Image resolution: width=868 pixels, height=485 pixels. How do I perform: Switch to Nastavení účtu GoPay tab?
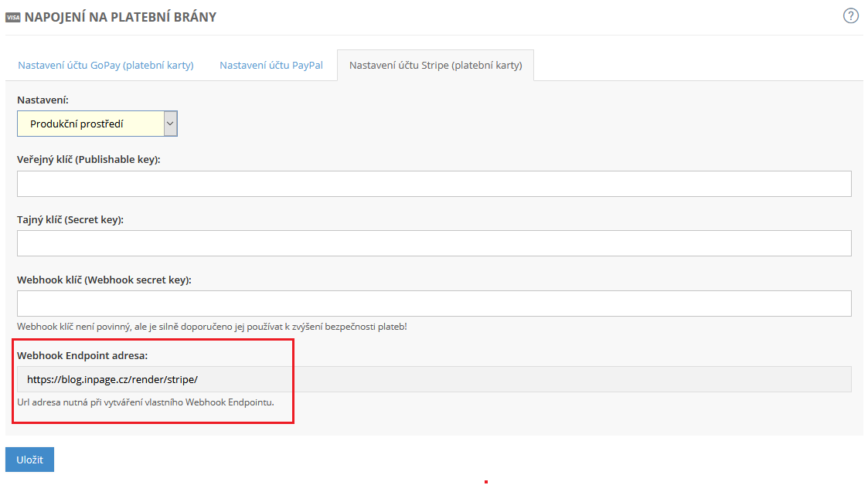(x=106, y=65)
